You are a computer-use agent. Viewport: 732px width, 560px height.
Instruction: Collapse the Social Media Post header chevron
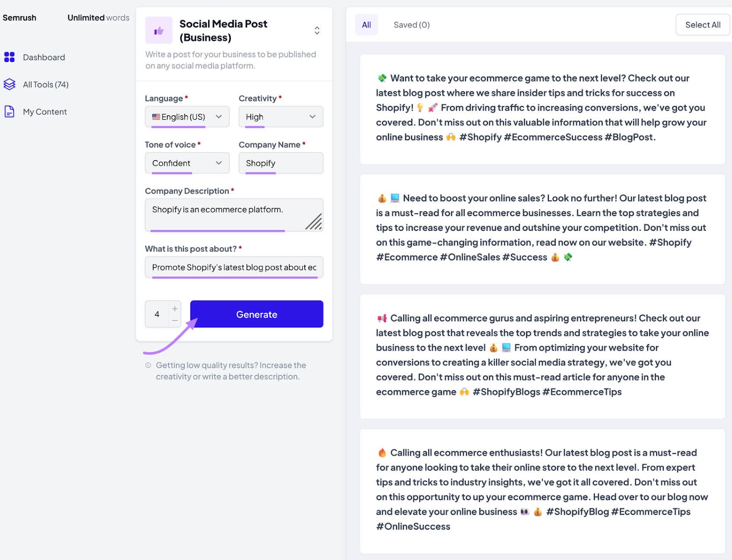[x=317, y=30]
